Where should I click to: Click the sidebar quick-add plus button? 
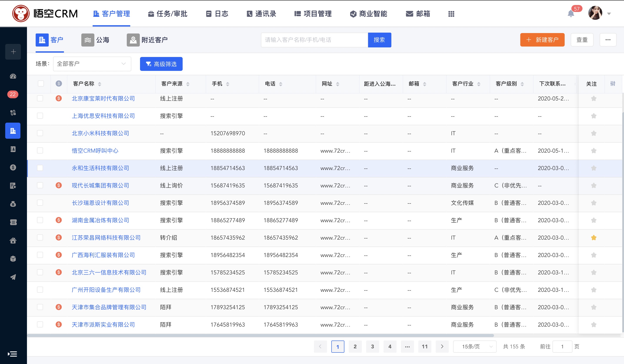tap(13, 52)
